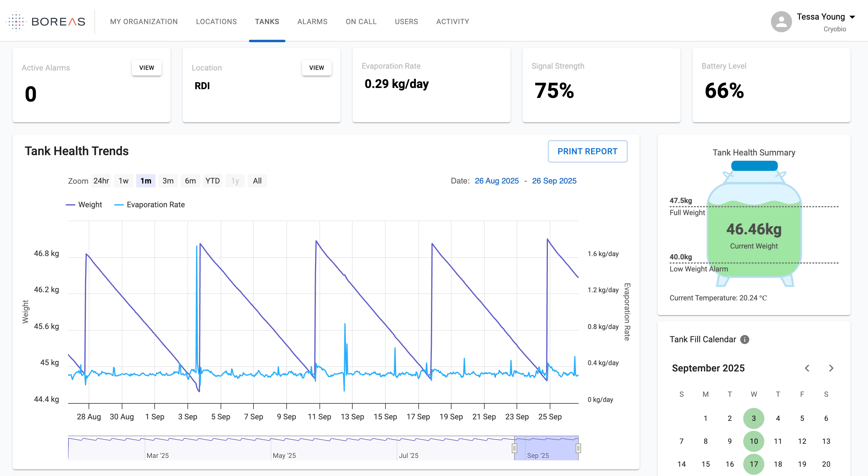Click the Print Report button

tap(587, 151)
